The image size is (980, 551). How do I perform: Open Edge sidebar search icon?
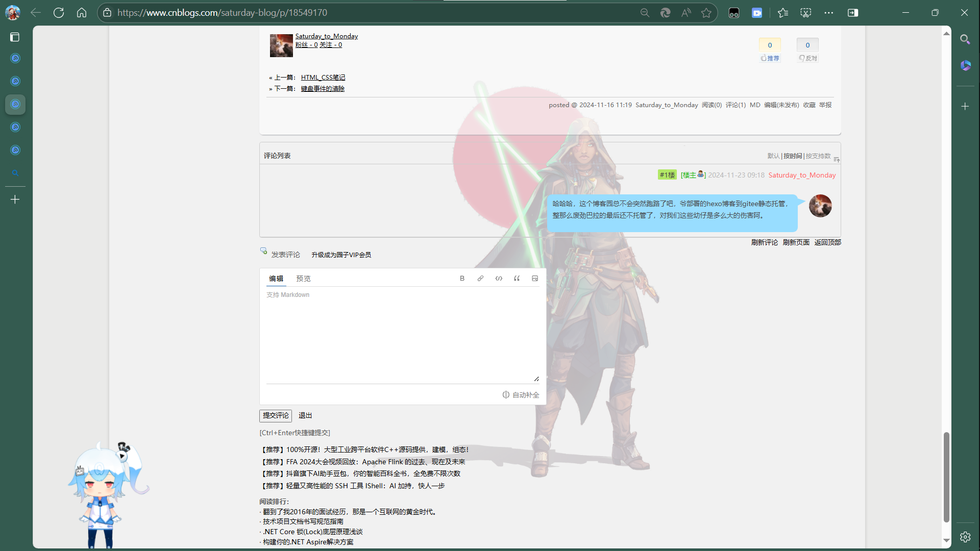click(965, 39)
